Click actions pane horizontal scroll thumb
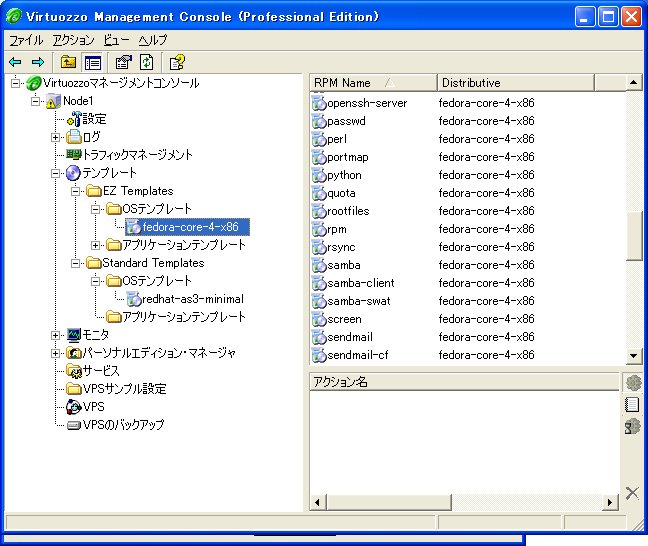The image size is (648, 546). pyautogui.click(x=388, y=503)
